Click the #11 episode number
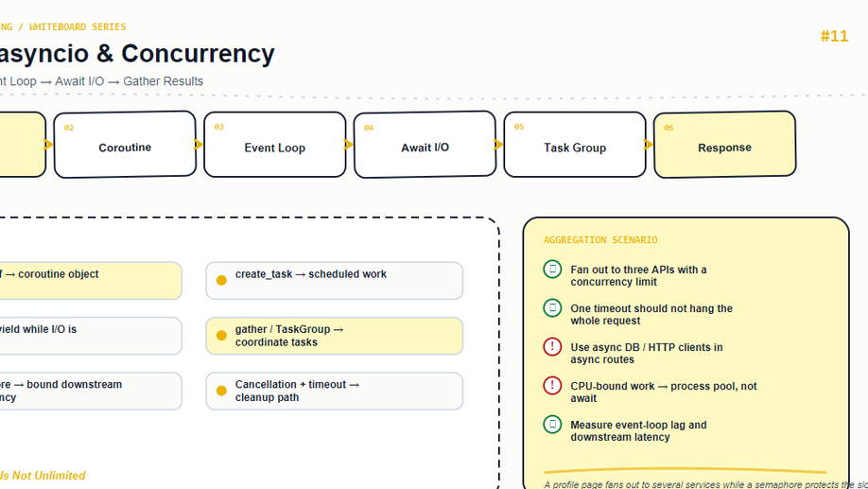This screenshot has width=868, height=489. pyautogui.click(x=834, y=36)
